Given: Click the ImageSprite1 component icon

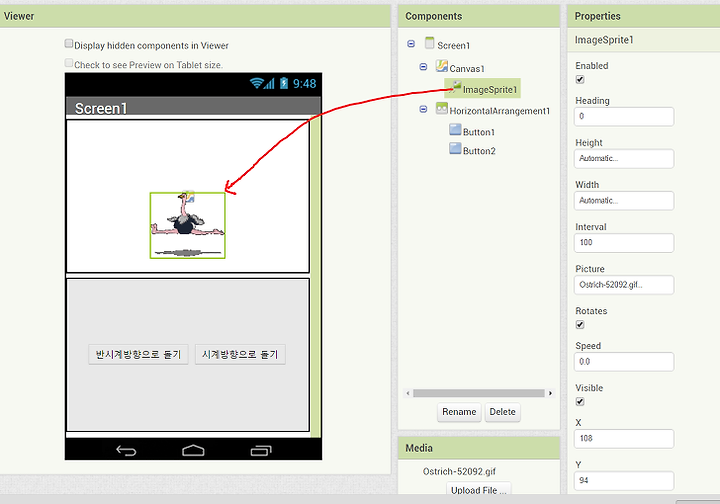Looking at the screenshot, I should (x=455, y=87).
